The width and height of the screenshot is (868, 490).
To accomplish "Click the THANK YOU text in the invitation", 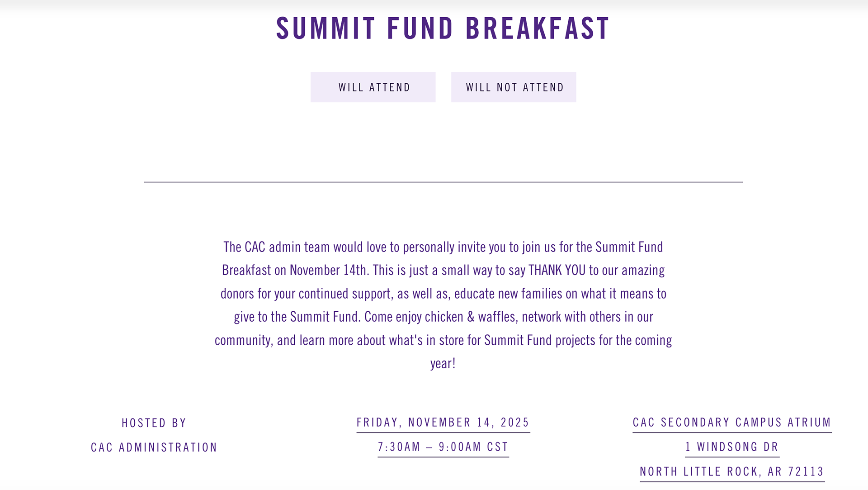I will 557,270.
